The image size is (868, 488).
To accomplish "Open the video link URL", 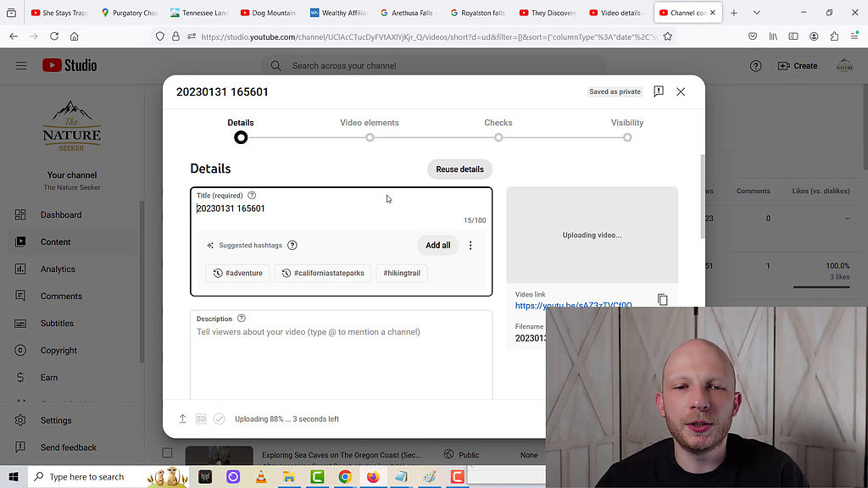I will click(574, 305).
